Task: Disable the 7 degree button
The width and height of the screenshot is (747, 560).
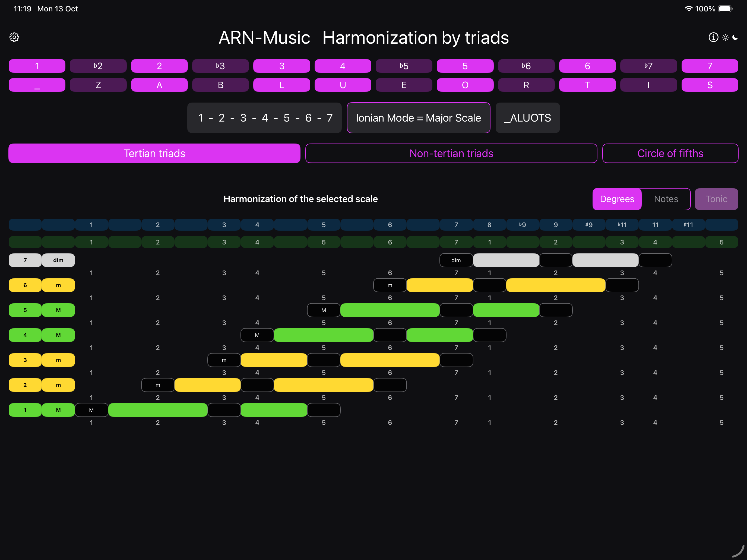Action: coord(710,66)
